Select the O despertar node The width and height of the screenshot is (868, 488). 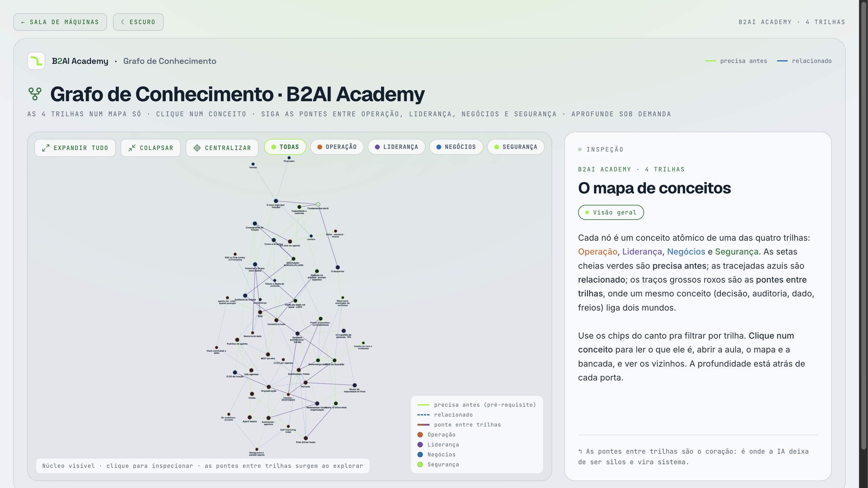click(338, 267)
